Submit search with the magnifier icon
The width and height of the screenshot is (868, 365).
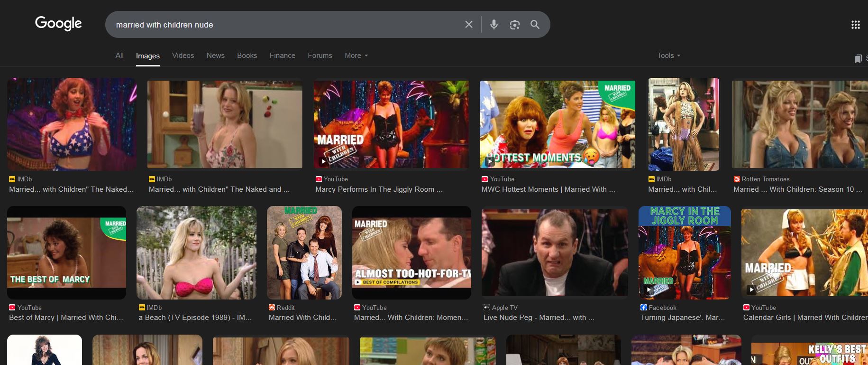coord(535,25)
